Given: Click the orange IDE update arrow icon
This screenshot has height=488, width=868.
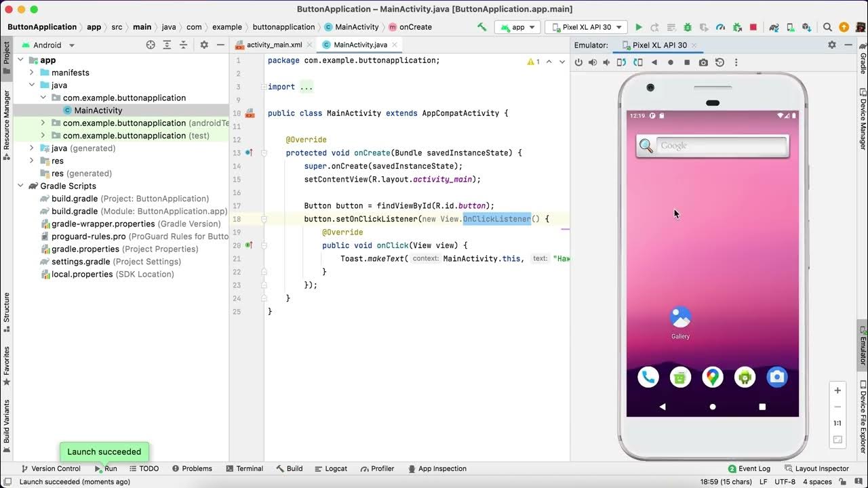Looking at the screenshot, I should (844, 27).
